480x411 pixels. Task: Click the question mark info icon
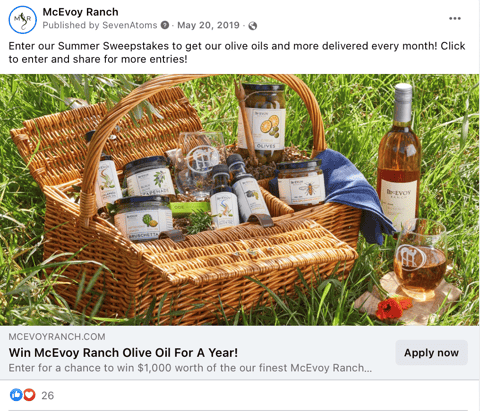point(165,25)
